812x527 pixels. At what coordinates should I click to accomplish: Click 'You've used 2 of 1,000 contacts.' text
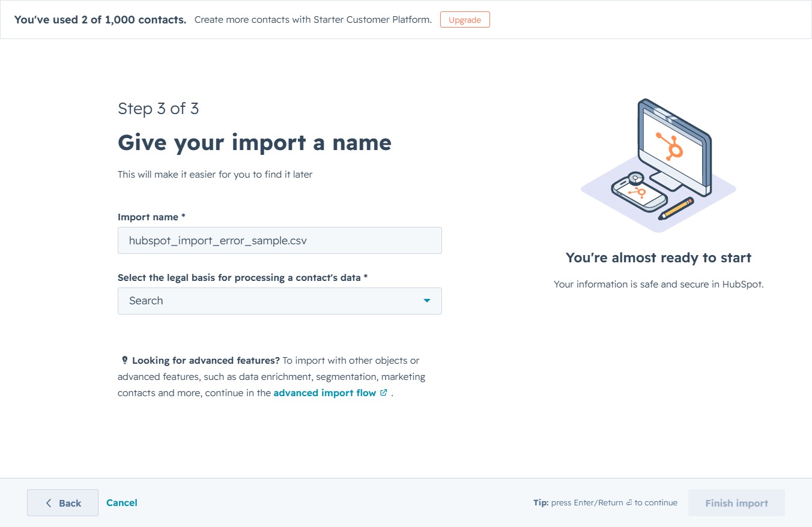tap(100, 20)
